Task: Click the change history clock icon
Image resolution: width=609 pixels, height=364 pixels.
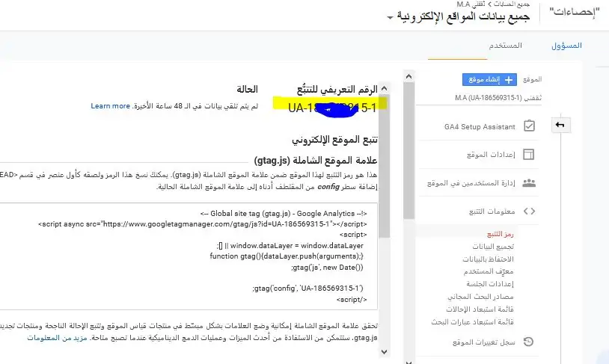Action: [x=529, y=342]
